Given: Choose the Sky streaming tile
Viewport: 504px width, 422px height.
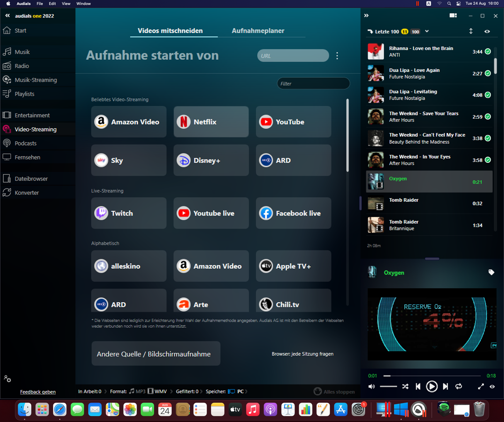Looking at the screenshot, I should click(x=129, y=160).
